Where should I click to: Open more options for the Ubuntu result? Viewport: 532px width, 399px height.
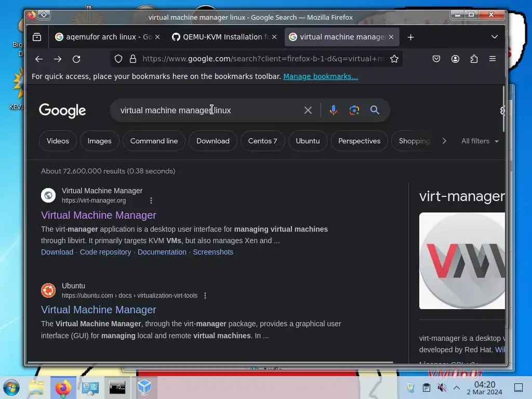click(x=205, y=296)
